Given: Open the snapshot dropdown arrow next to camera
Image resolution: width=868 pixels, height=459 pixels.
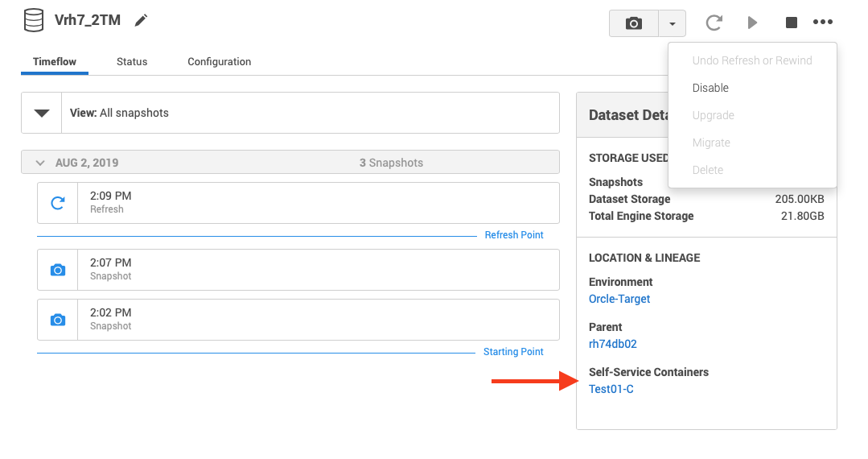Looking at the screenshot, I should coord(672,23).
